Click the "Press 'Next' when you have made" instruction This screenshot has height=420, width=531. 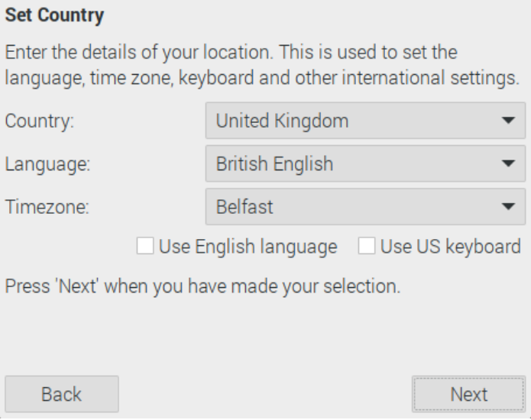click(202, 288)
